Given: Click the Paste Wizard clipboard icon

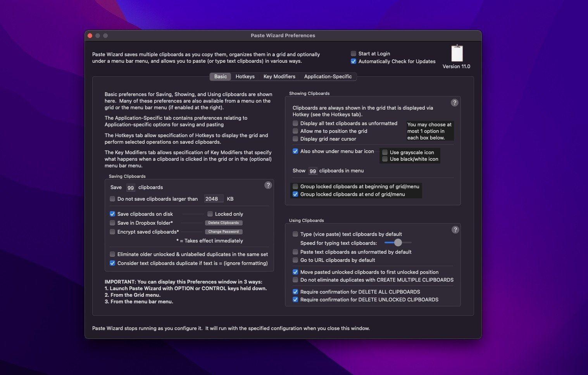Looking at the screenshot, I should click(457, 53).
